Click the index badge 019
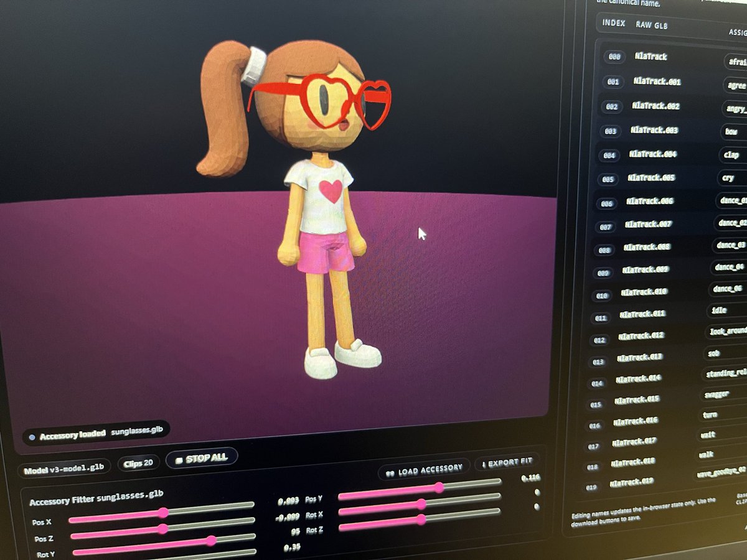The height and width of the screenshot is (560, 747). [x=591, y=487]
